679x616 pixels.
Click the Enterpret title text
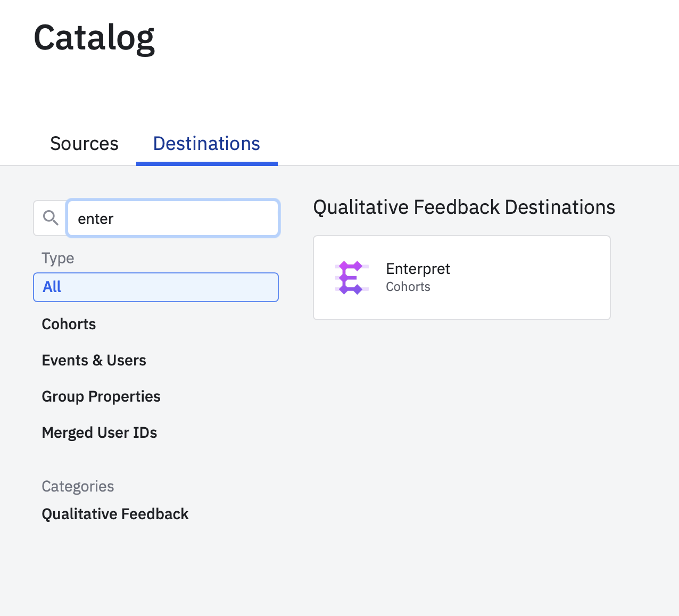418,269
